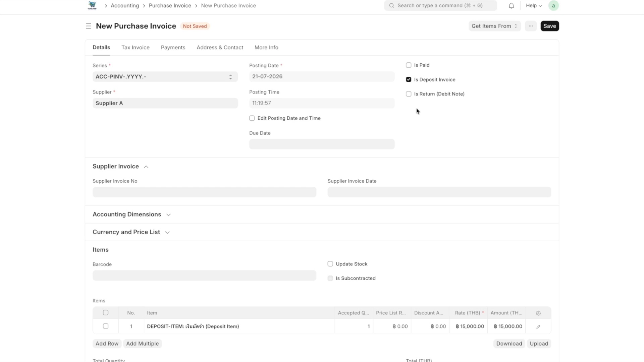This screenshot has height=362, width=644.
Task: Enable the Update Stock checkbox
Action: click(x=330, y=264)
